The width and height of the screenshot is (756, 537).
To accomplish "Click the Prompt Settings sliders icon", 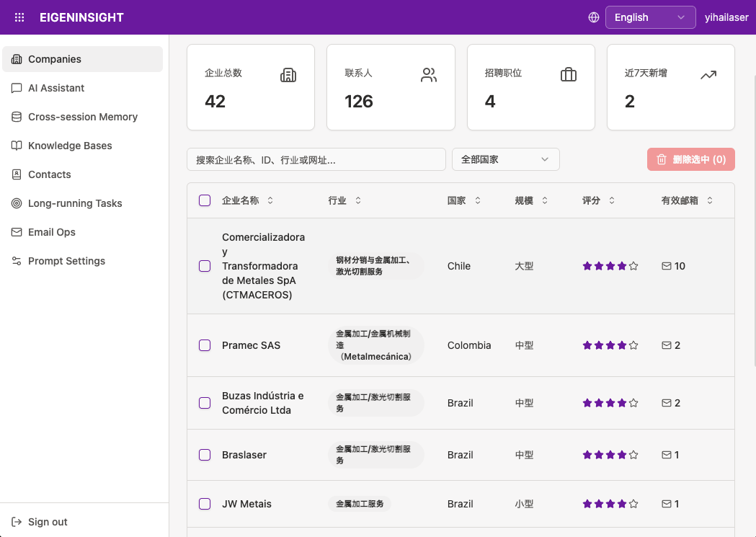I will 17,261.
